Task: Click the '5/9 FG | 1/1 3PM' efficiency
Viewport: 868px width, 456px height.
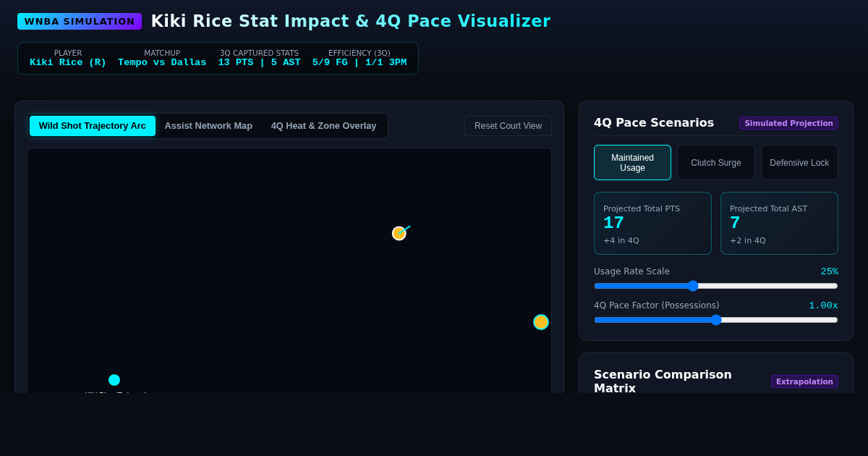Action: [x=359, y=63]
